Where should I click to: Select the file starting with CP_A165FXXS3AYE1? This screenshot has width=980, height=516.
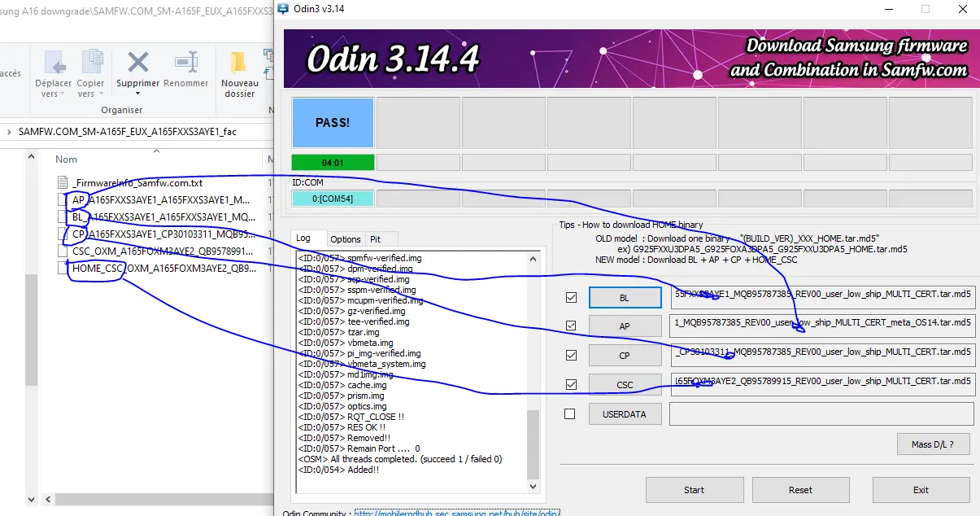click(163, 234)
